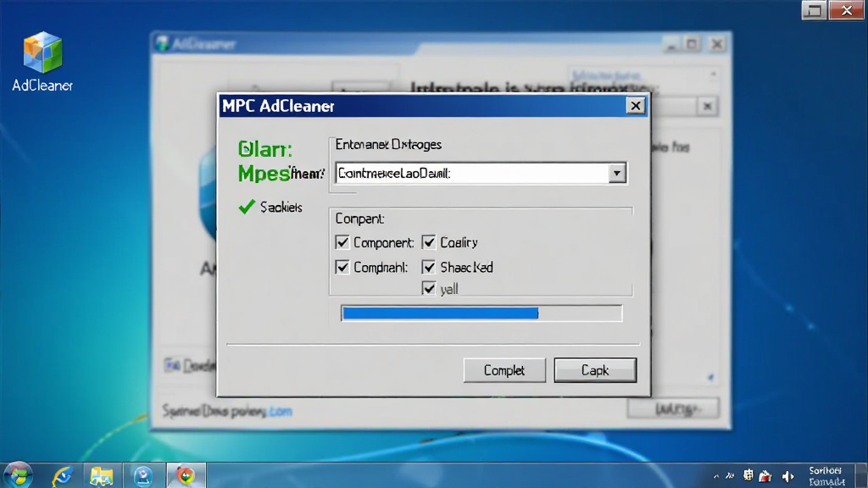
Task: Toggle the Coaliry checkbox
Action: (x=428, y=242)
